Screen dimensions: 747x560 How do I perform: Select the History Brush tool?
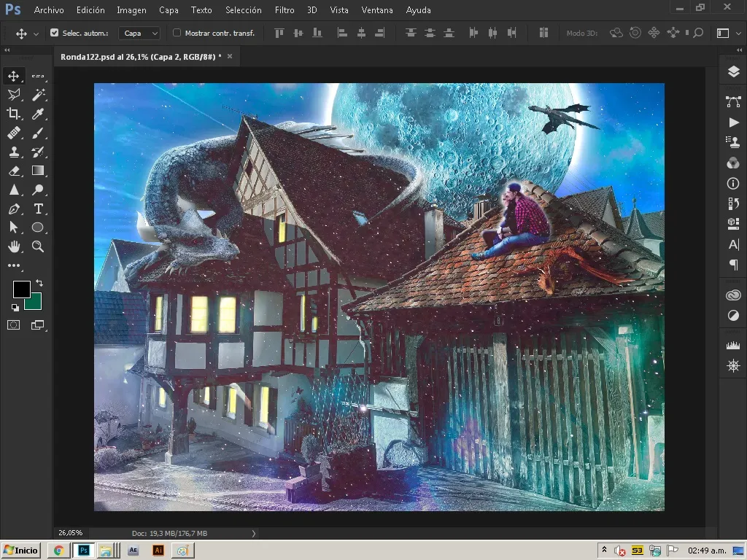pos(38,152)
